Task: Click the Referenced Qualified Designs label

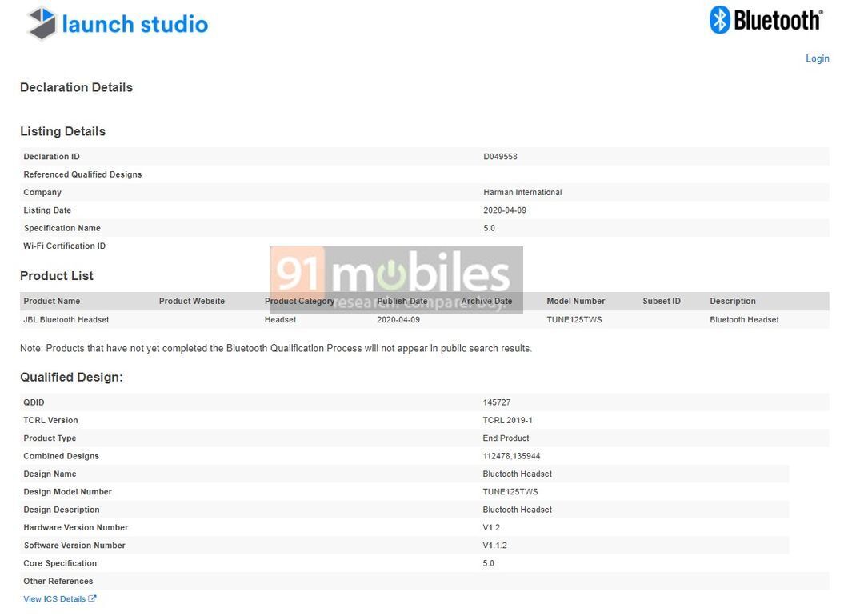Action: point(82,174)
